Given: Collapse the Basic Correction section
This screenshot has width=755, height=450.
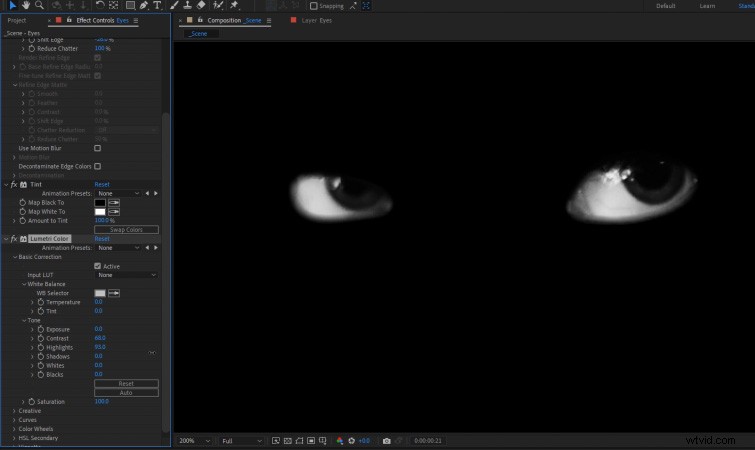Looking at the screenshot, I should (x=15, y=257).
